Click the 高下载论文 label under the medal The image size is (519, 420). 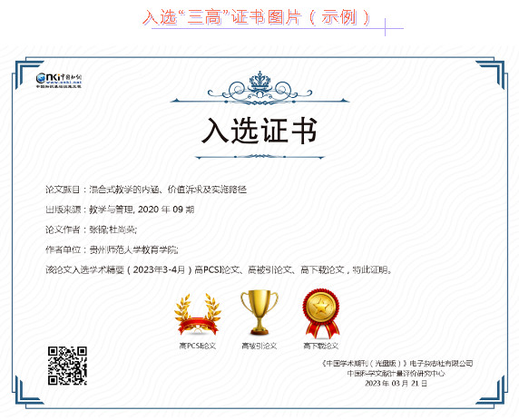point(320,346)
